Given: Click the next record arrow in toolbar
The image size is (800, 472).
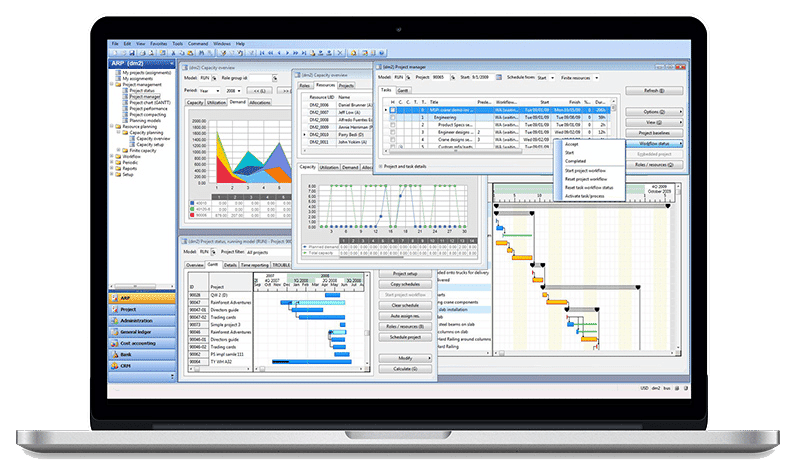Looking at the screenshot, I should click(x=287, y=53).
